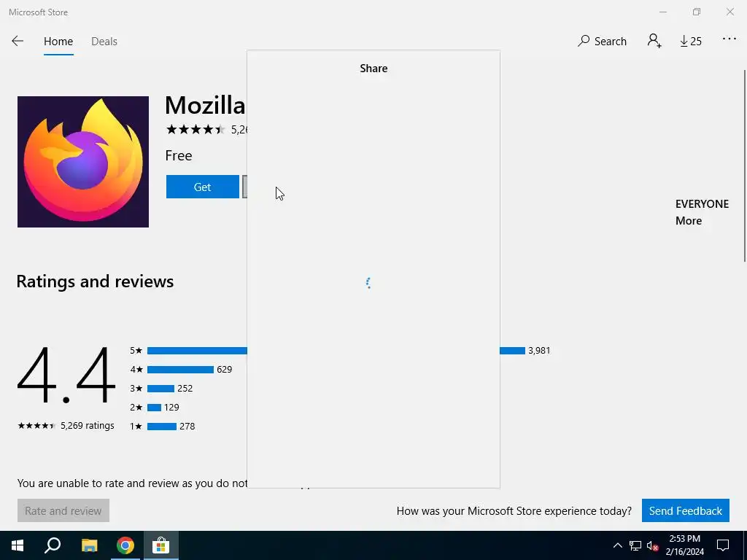Select the 5-star rating bar
This screenshot has height=560, width=747.
[336, 351]
